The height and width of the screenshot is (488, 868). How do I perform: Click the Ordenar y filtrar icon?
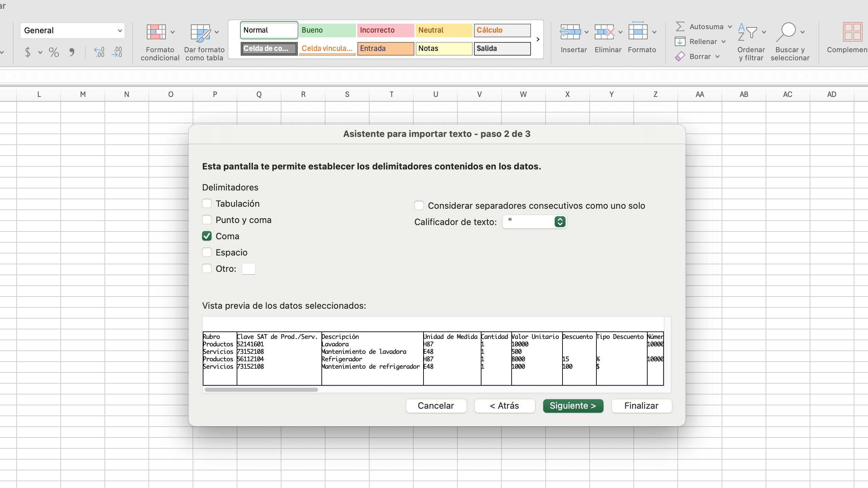[x=748, y=32]
